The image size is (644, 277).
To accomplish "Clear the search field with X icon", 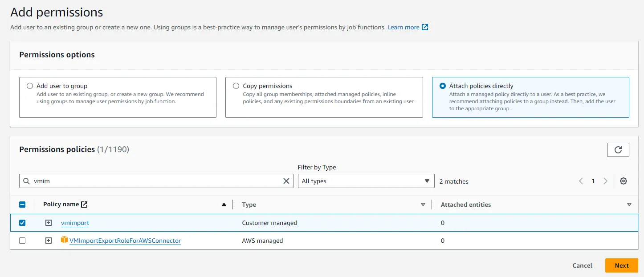I will (286, 181).
